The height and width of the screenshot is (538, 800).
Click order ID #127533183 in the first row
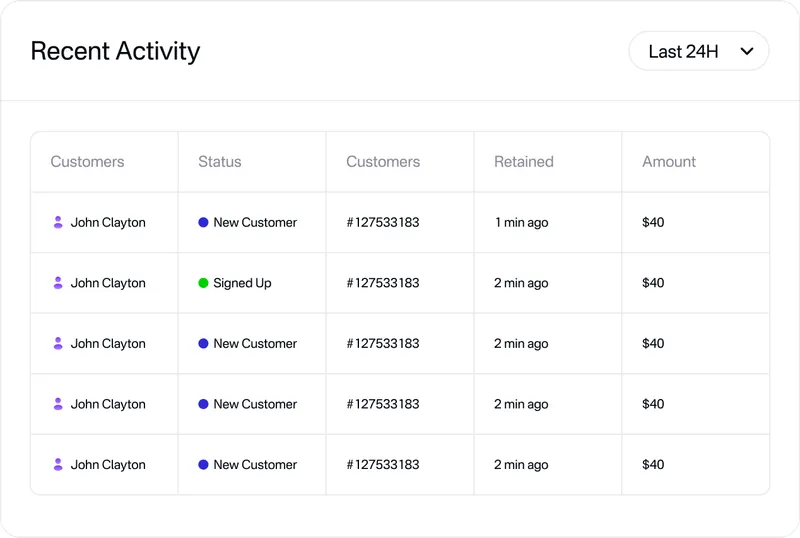pos(383,223)
